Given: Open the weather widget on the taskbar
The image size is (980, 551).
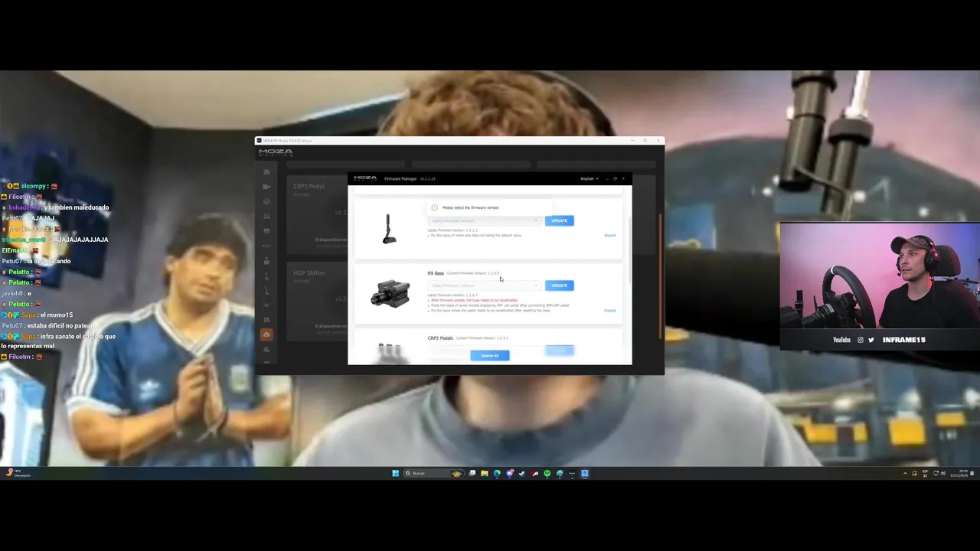Looking at the screenshot, I should [18, 473].
